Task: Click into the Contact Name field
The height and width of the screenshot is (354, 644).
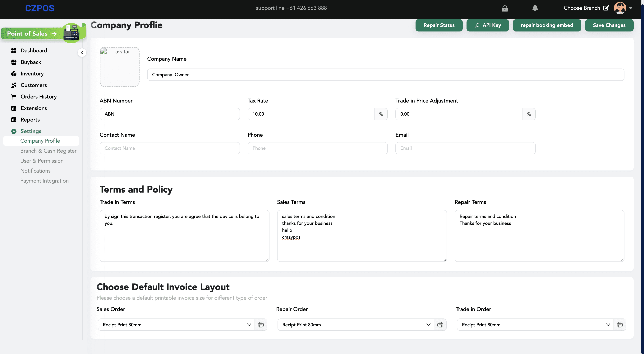Action: pos(169,148)
